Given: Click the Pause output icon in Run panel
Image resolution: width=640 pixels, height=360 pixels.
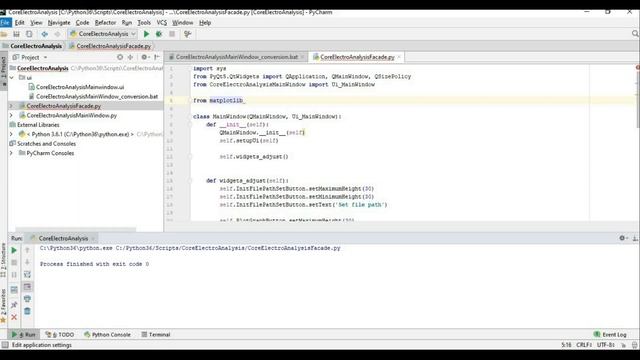Looking at the screenshot, I should tap(14, 275).
